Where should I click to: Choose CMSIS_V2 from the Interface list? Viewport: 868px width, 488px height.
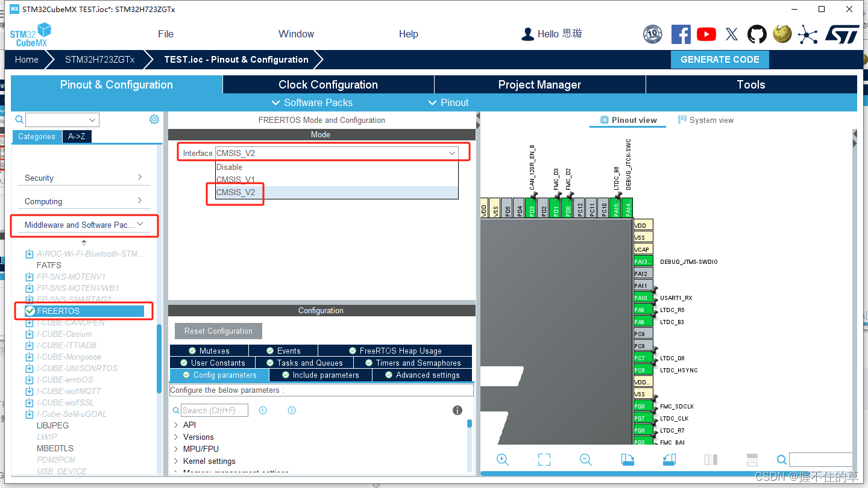(x=337, y=192)
